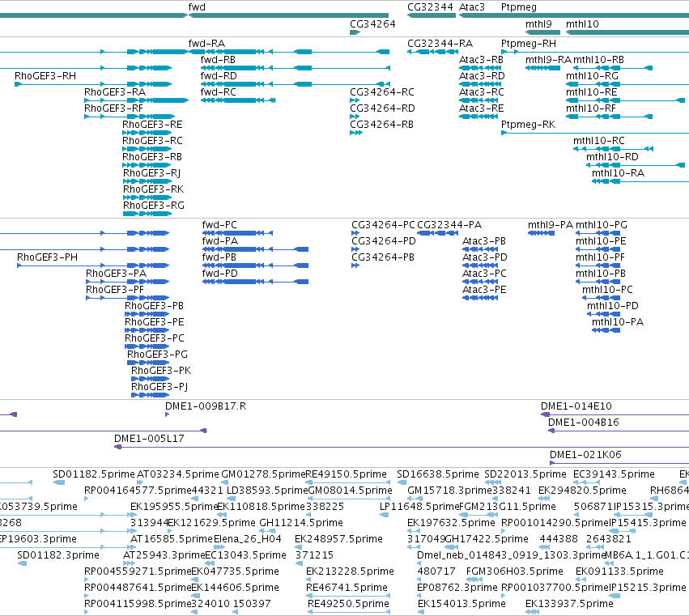
Task: Click EST label "SD01182.5prime"
Action: [x=94, y=474]
